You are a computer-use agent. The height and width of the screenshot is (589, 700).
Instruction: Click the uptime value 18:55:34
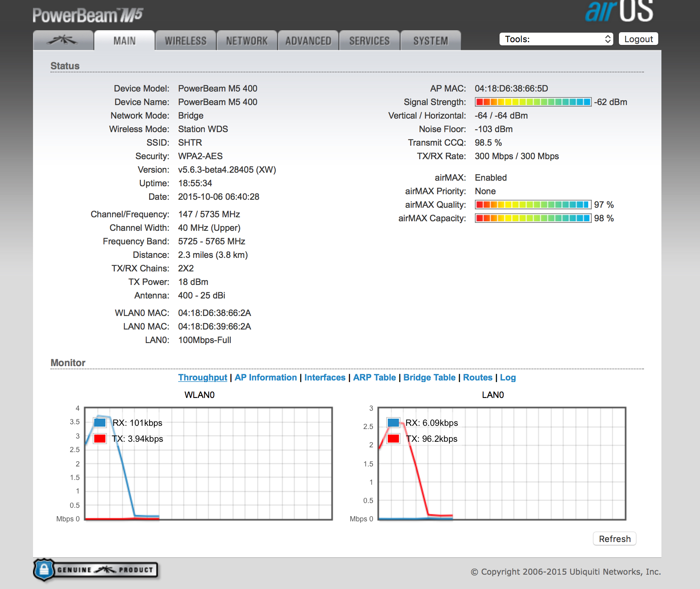(195, 183)
